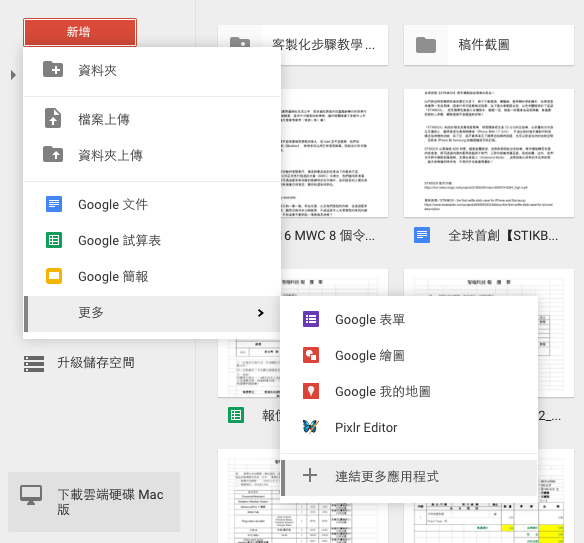Click the Google 我的地圖 pin icon

[311, 391]
